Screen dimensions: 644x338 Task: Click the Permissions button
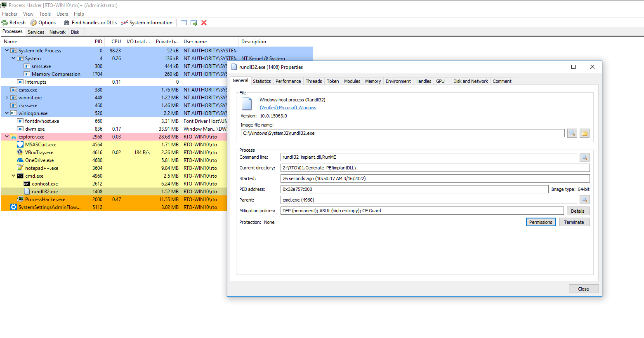point(541,222)
